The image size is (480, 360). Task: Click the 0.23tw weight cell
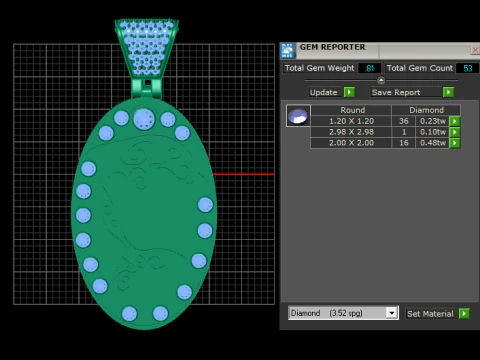point(432,121)
